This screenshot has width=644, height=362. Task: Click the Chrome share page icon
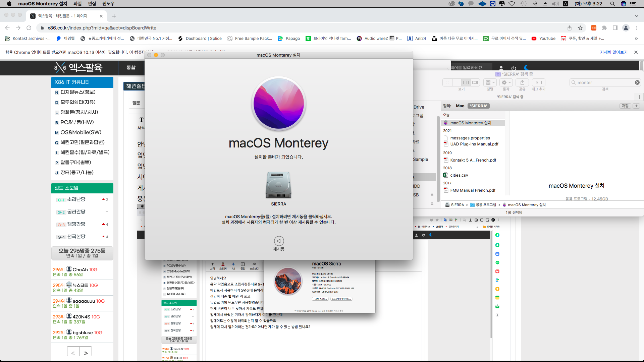[570, 28]
